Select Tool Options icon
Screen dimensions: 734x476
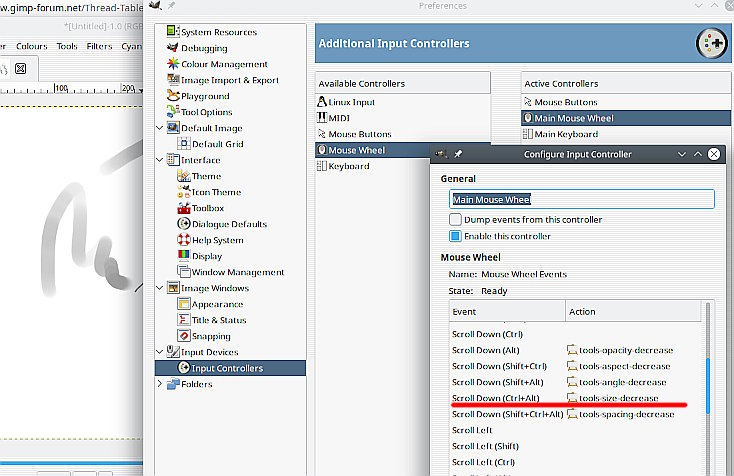(x=173, y=111)
